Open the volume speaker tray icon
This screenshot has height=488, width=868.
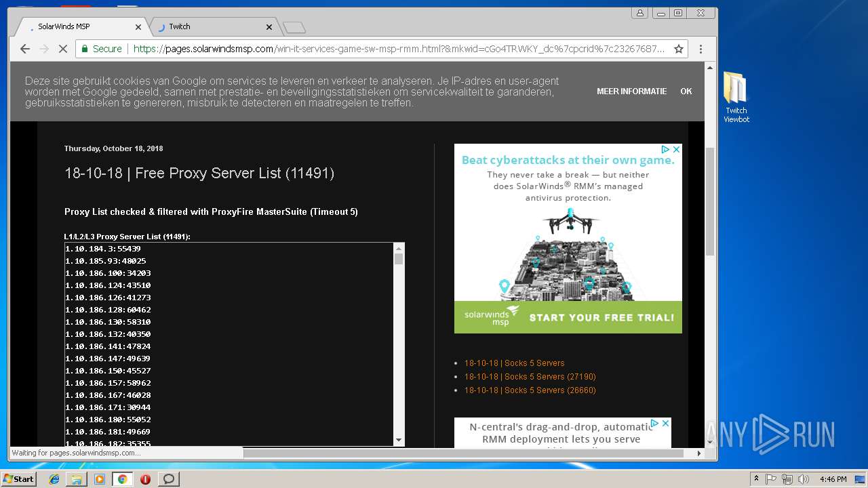point(803,479)
